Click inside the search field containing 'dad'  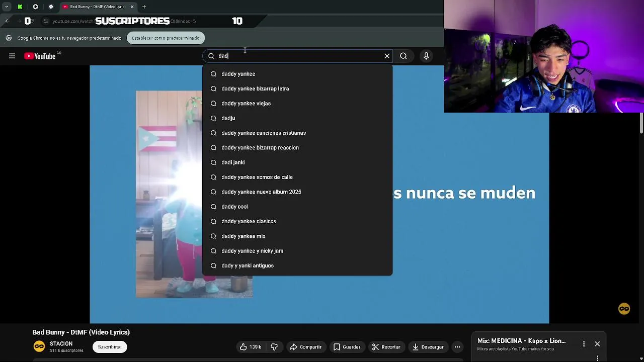(297, 56)
